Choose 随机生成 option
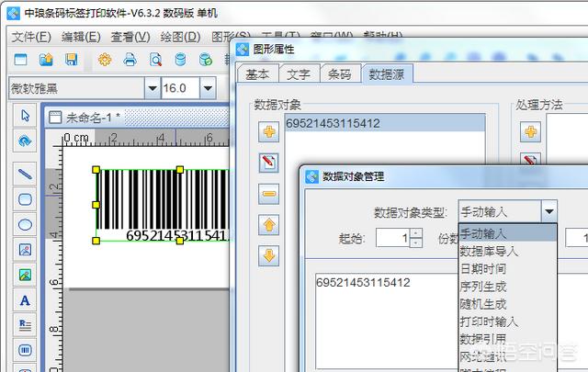588x372 pixels. tap(507, 304)
